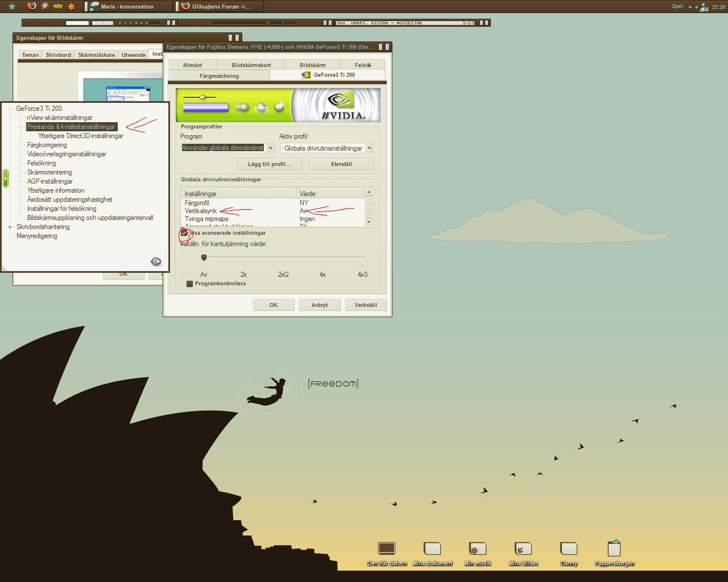Viewport: 728px width, 582px height.
Task: Click the star start button
Action: click(12, 6)
